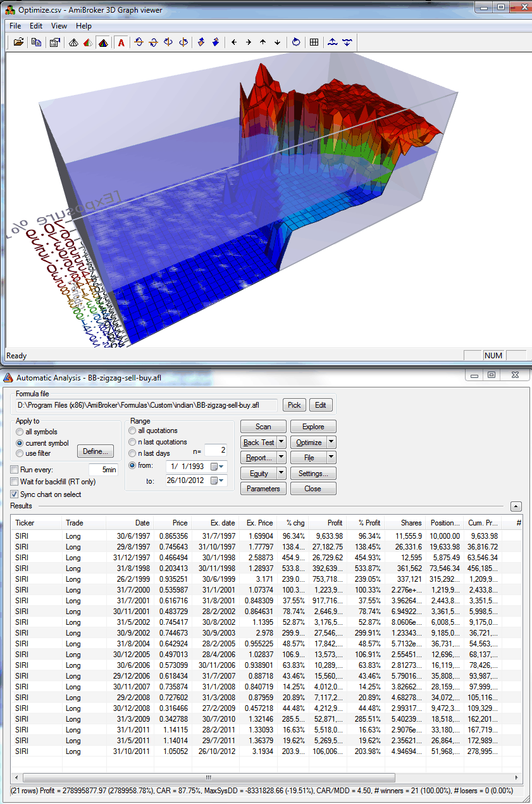Open the File menu in 3D viewer
Viewport: 532px width, 804px height.
[x=15, y=26]
